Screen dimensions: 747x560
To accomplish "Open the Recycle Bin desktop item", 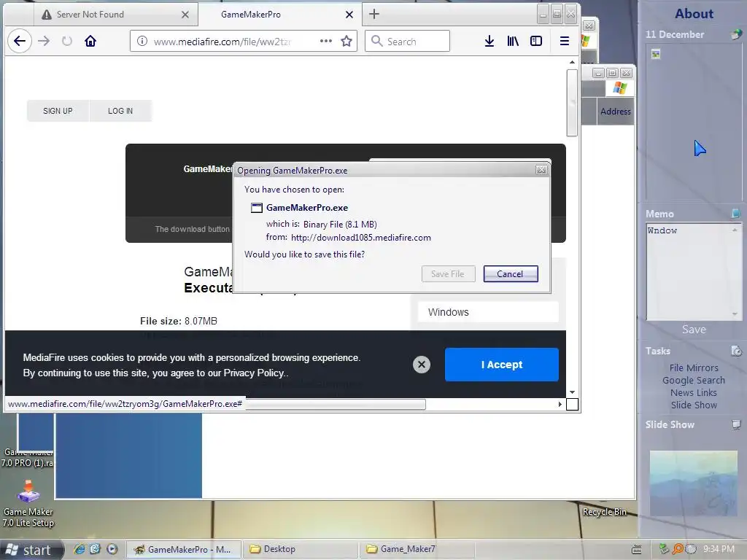I will [x=605, y=512].
